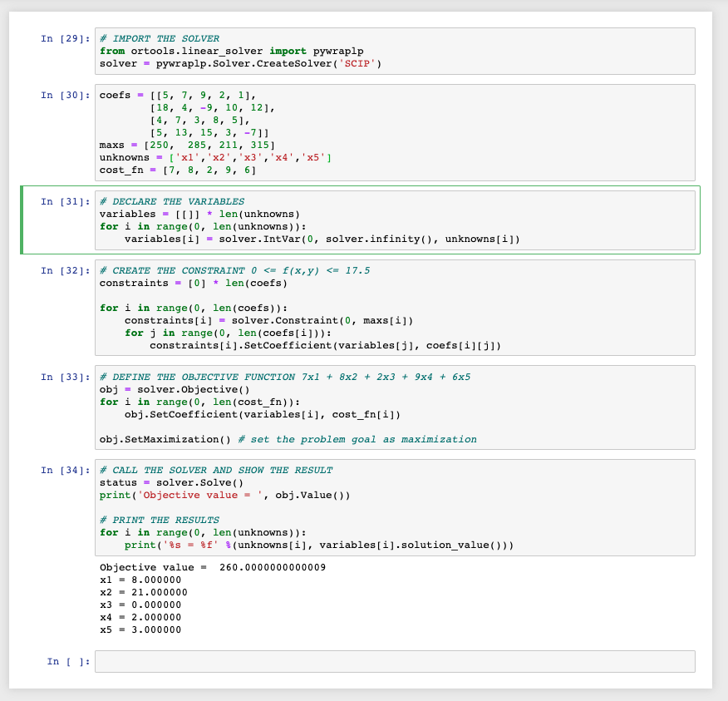Click the empty code cell at bottom
Viewport: 728px width, 701px height.
click(395, 661)
